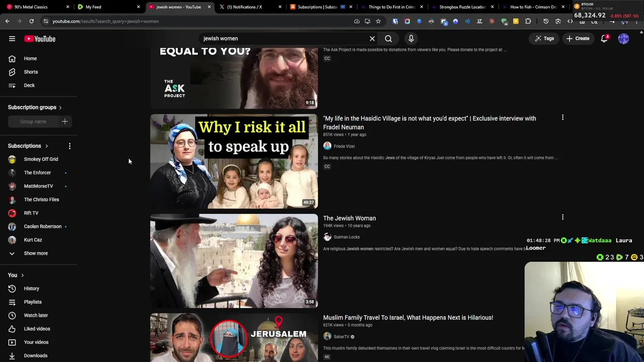This screenshot has width=644, height=362.
Task: Open options for The Jewish Woman video
Action: pyautogui.click(x=562, y=217)
